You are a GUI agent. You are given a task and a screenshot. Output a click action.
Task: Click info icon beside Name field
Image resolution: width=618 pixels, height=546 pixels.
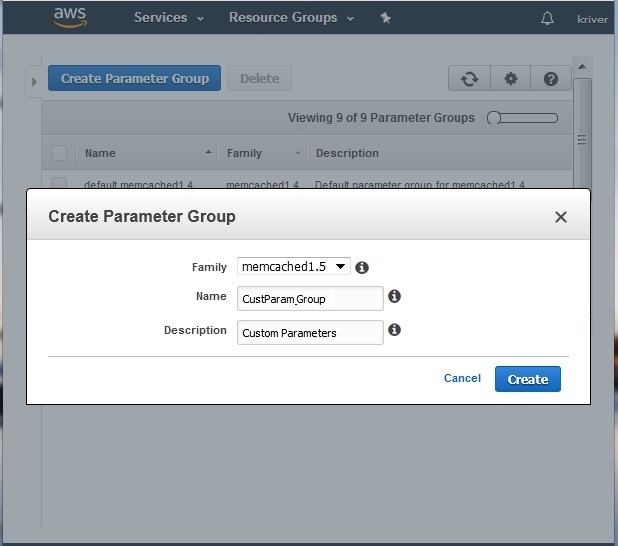(x=394, y=297)
